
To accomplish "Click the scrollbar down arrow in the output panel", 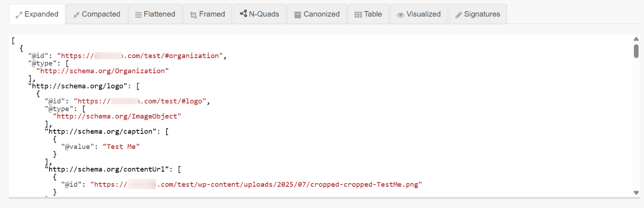I will pyautogui.click(x=636, y=193).
